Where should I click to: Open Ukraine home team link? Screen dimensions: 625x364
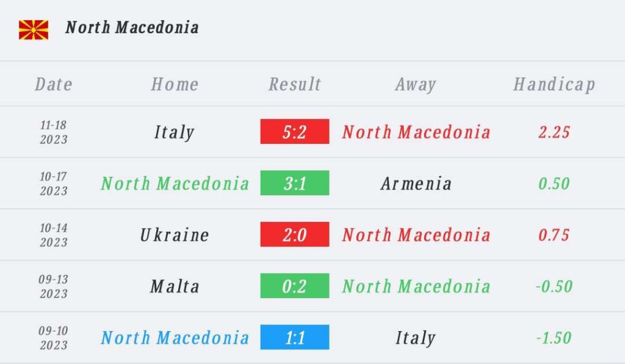point(175,235)
